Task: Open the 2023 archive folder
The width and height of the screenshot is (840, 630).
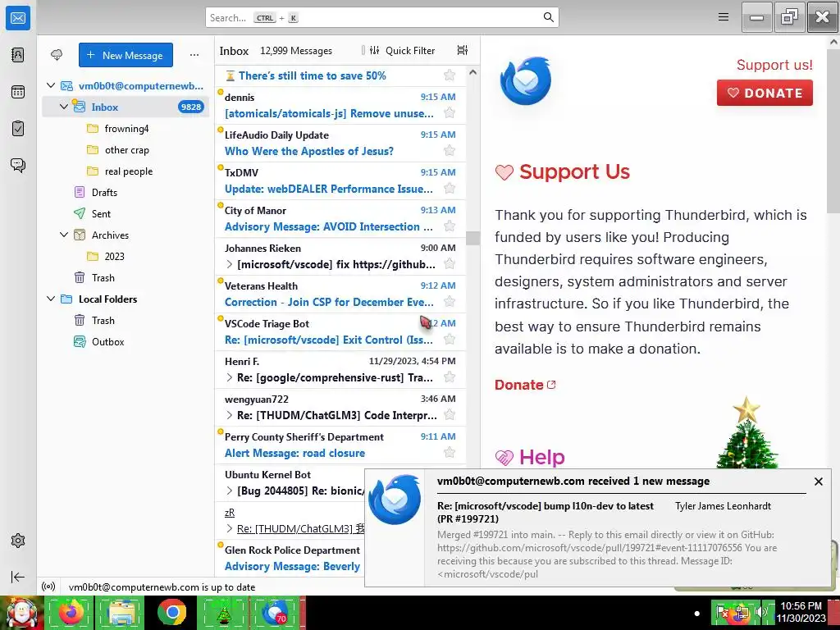Action: [x=126, y=256]
